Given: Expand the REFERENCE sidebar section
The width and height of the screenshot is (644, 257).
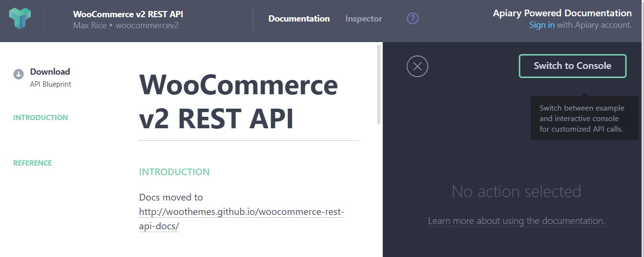Looking at the screenshot, I should coord(33,163).
